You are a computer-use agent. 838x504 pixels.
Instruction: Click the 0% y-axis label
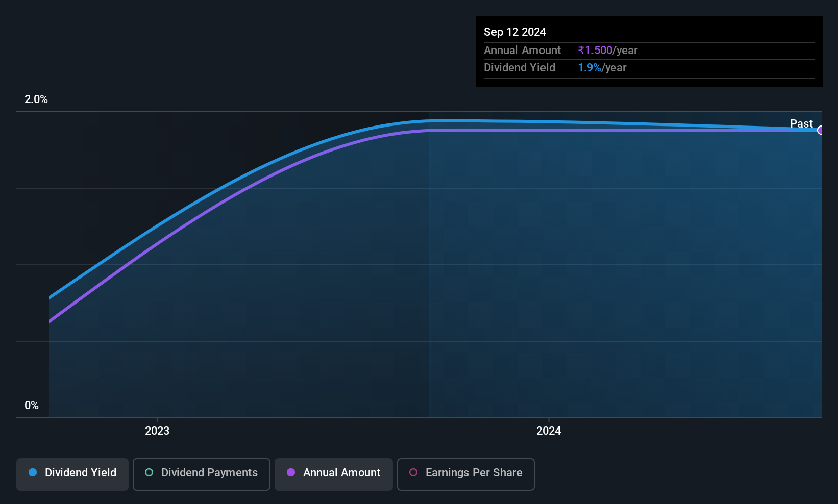[32, 406]
